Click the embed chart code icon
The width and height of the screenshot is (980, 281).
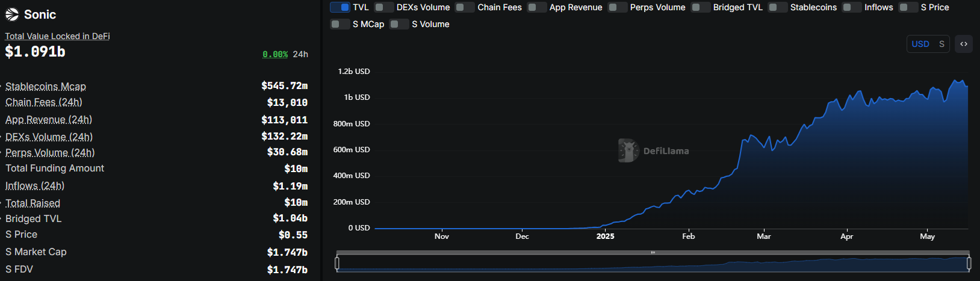coord(964,44)
